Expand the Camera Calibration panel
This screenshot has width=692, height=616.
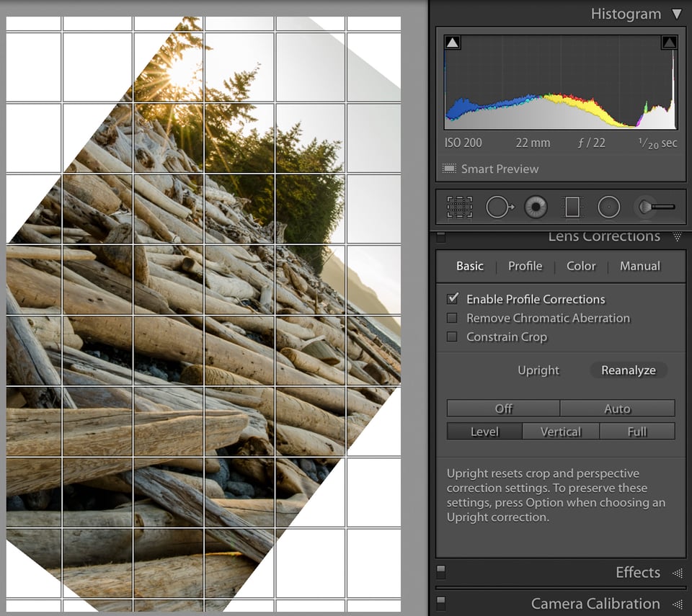[678, 604]
